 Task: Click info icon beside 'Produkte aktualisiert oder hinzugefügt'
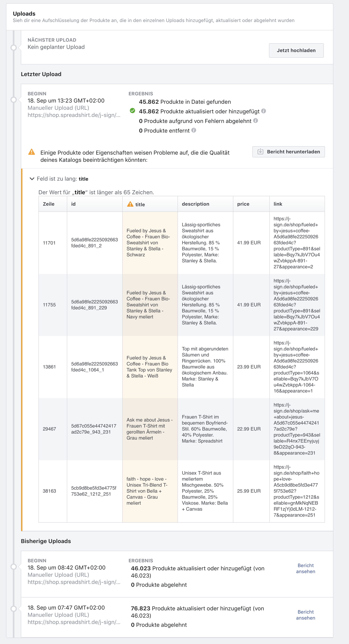coord(264,111)
